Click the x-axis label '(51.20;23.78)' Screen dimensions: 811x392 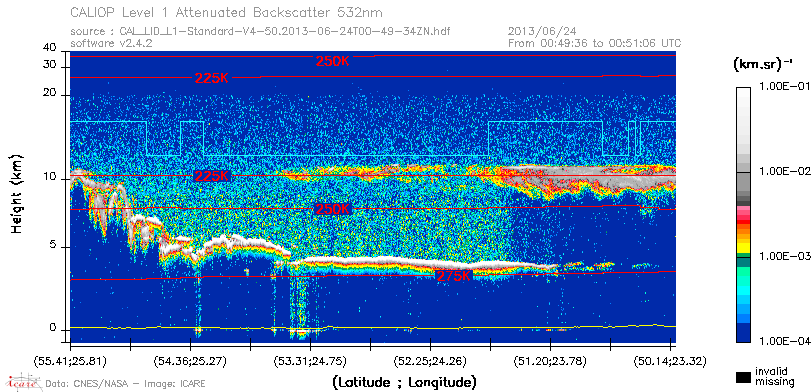(550, 360)
